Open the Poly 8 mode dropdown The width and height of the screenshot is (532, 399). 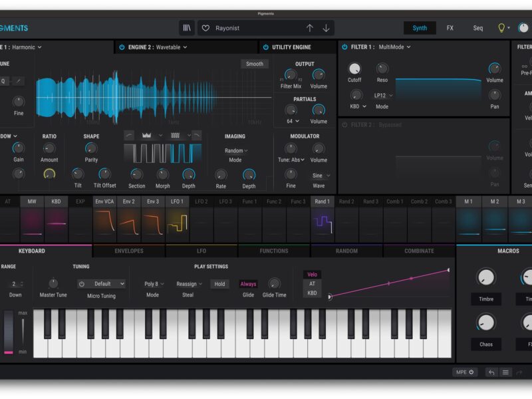[x=154, y=284]
